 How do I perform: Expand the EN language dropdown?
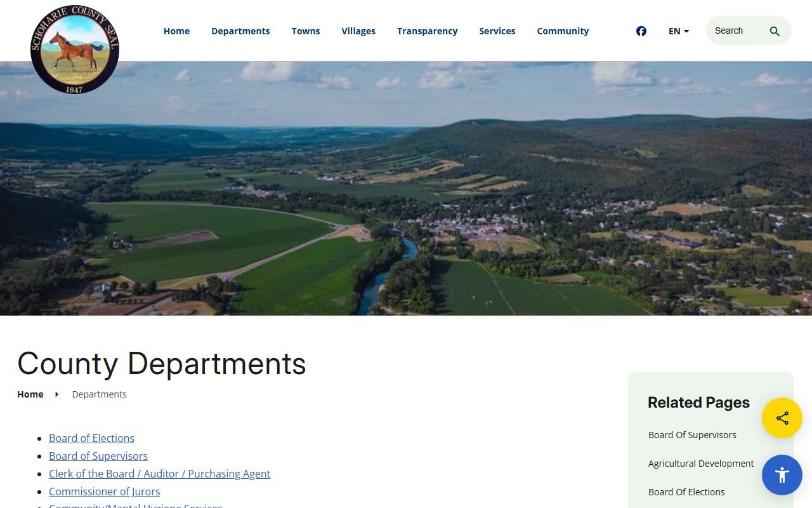click(x=679, y=31)
